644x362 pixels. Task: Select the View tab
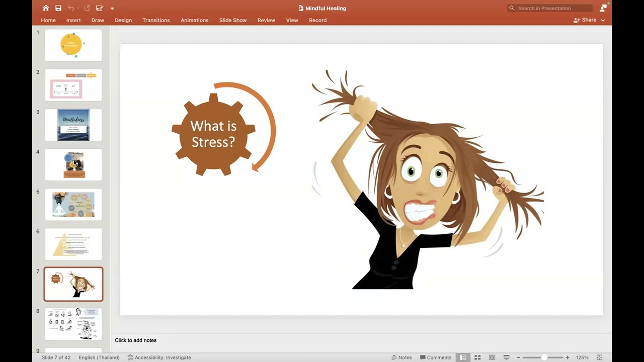(x=292, y=20)
